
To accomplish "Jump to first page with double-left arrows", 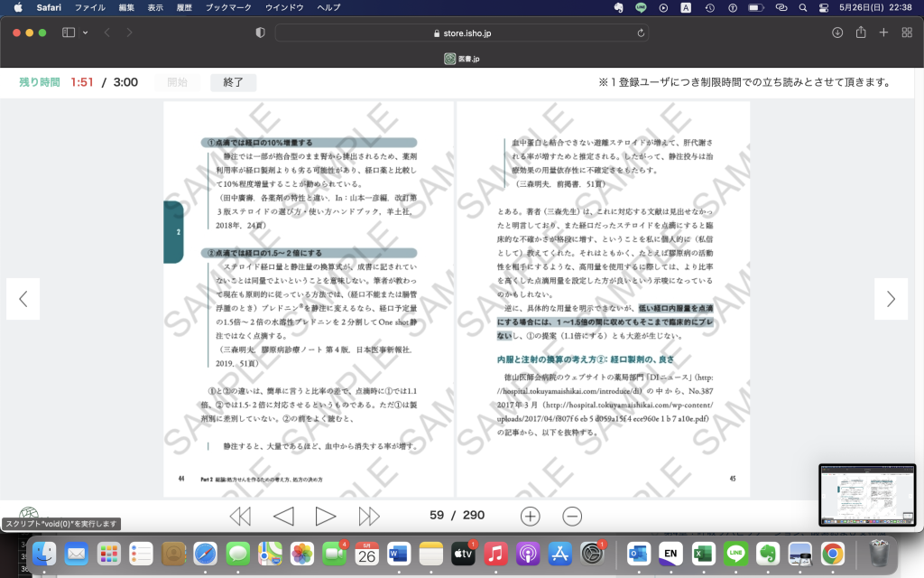I will point(240,516).
